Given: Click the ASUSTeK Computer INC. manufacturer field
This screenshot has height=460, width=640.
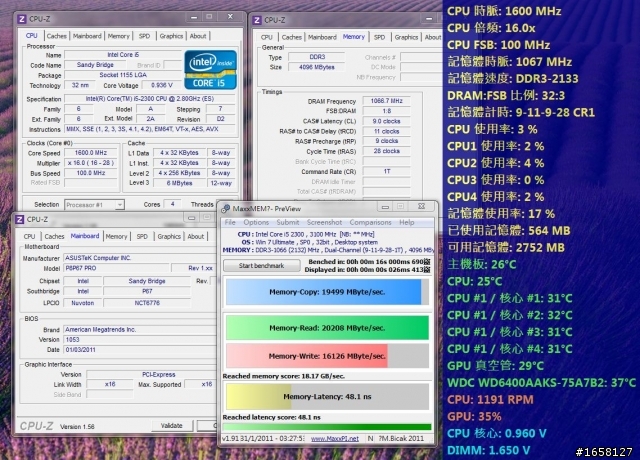Looking at the screenshot, I should 140,258.
